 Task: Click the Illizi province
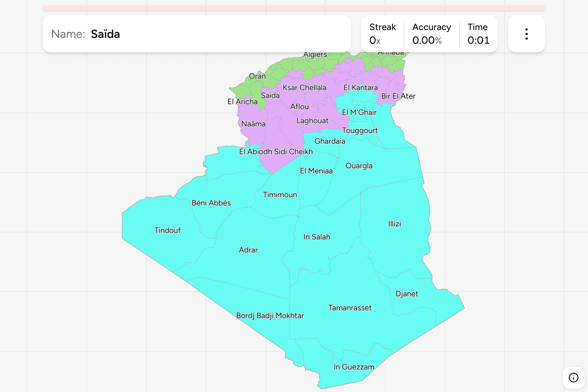tap(395, 224)
